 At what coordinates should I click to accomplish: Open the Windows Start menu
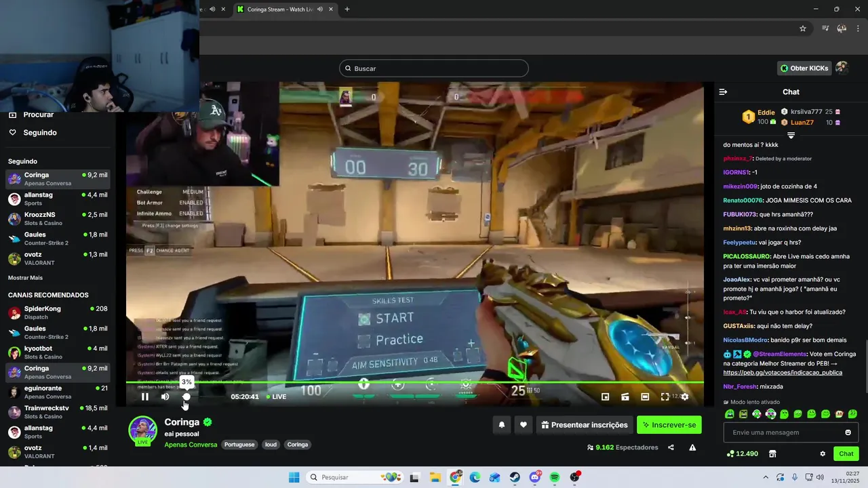[294, 477]
